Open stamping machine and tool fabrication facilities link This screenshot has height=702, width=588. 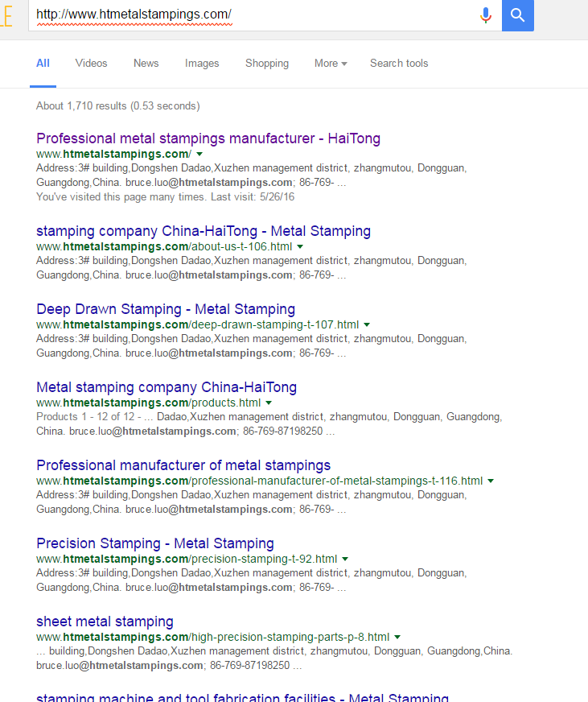tap(242, 696)
